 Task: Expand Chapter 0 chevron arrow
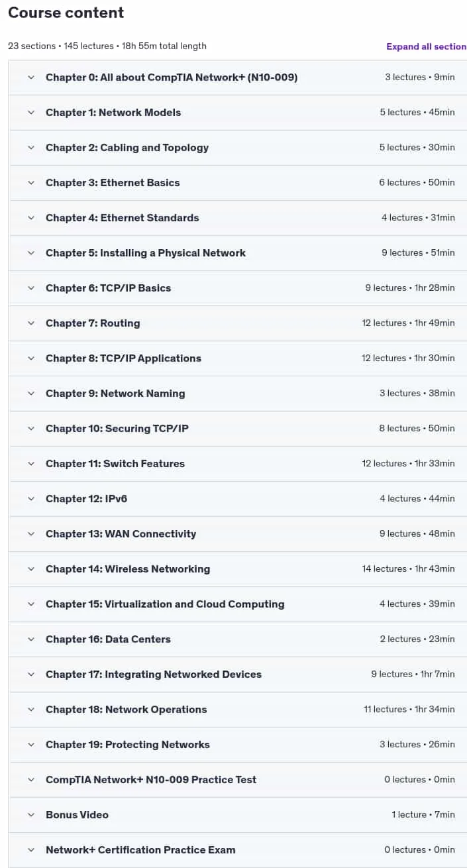[x=30, y=78]
